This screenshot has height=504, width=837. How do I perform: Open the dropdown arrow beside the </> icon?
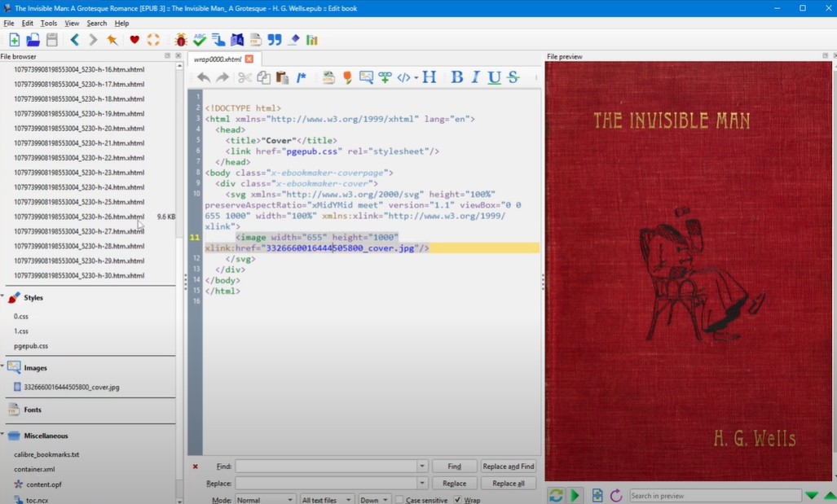(x=416, y=78)
